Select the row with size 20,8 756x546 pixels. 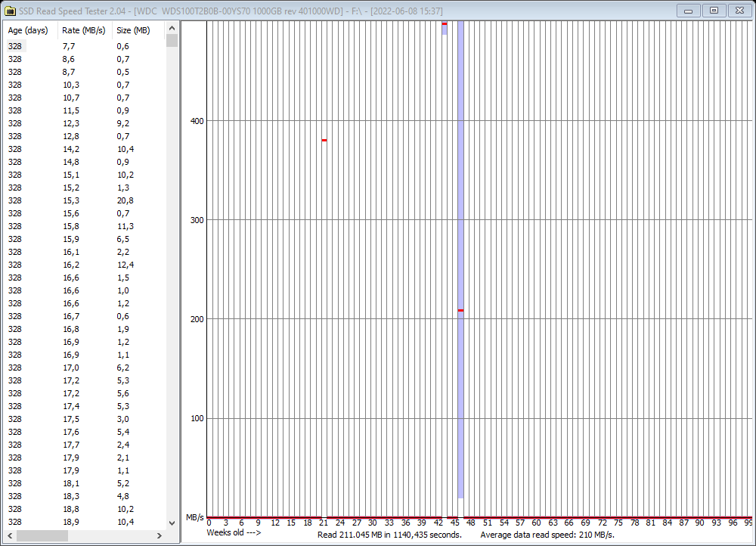(85, 200)
